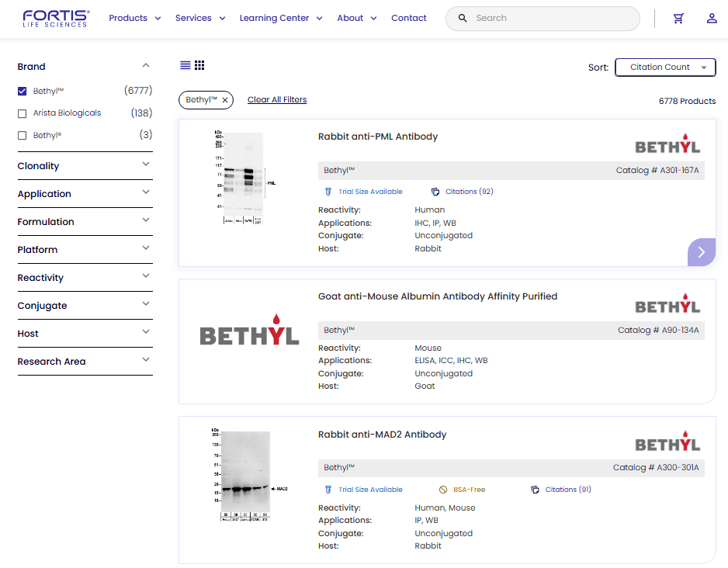Expand the Conjugate filter
The height and width of the screenshot is (568, 728).
click(x=146, y=304)
